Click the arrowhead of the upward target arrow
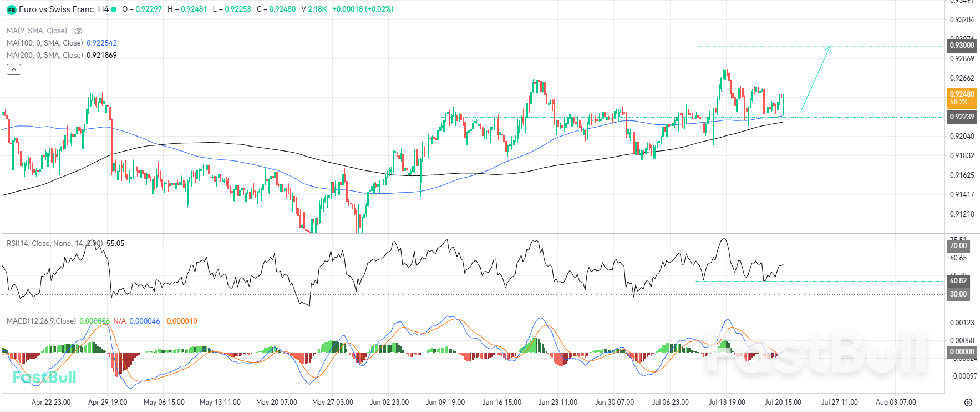The width and height of the screenshot is (980, 412). 829,48
